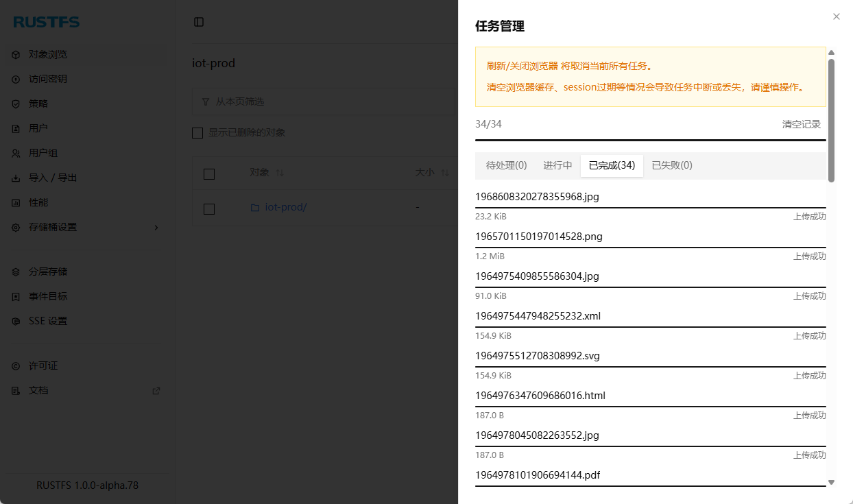Click the 事件目标 icon in sidebar
This screenshot has width=853, height=504.
16,296
